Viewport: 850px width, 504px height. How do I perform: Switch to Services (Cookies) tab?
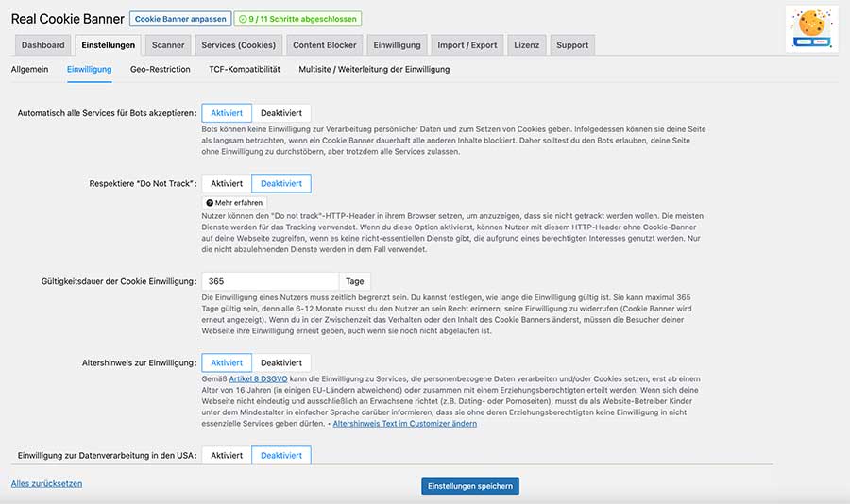click(x=238, y=44)
